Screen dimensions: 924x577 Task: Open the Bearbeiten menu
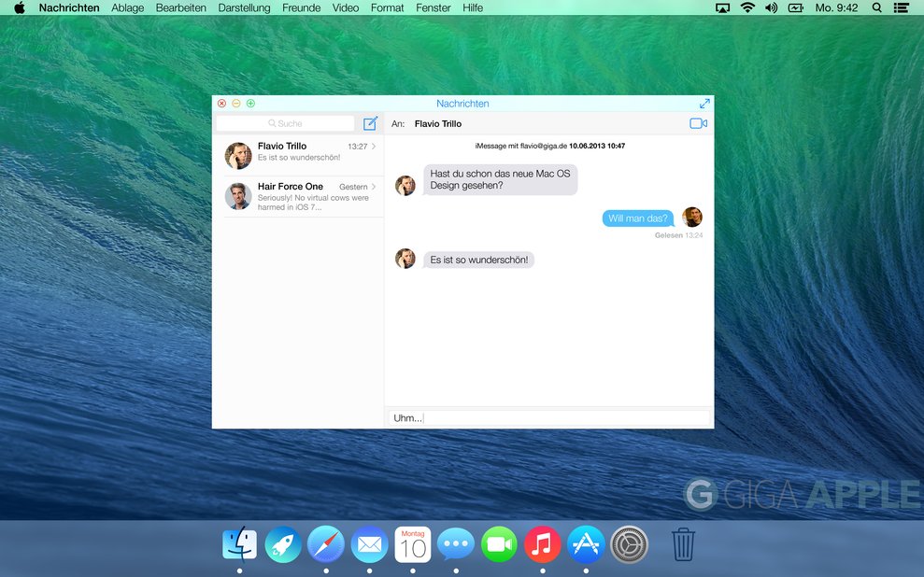181,7
